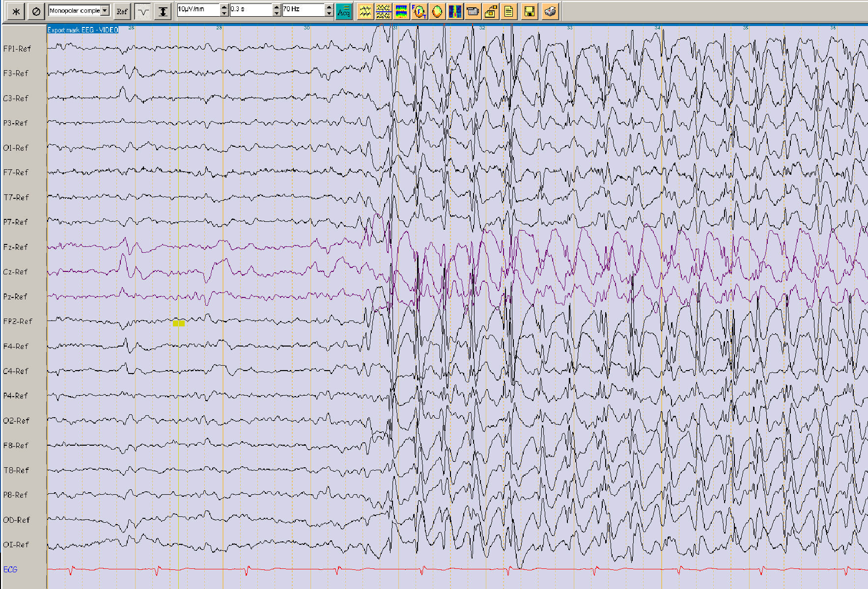Open the FFT brain map tool
868x589 pixels.
[x=419, y=11]
